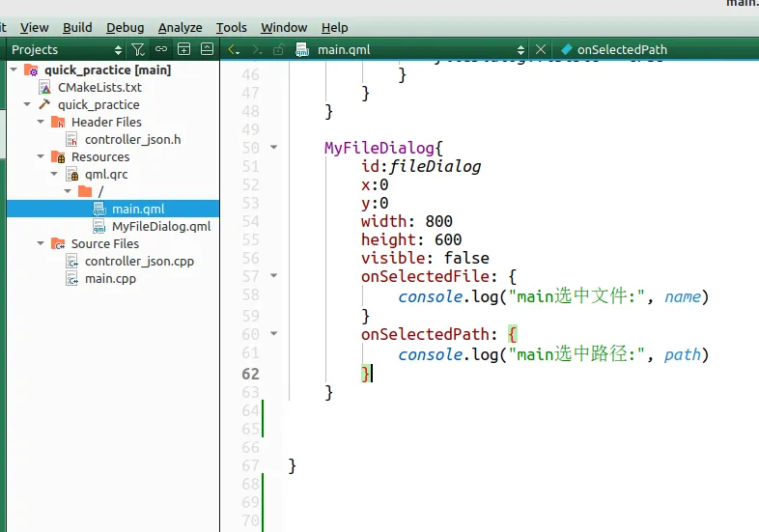Click the Source Files folder icon
Viewport: 759px width, 532px height.
click(58, 243)
